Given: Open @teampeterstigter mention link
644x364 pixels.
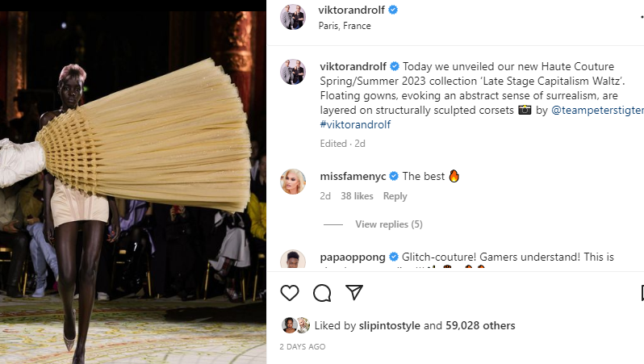Looking at the screenshot, I should click(x=597, y=110).
